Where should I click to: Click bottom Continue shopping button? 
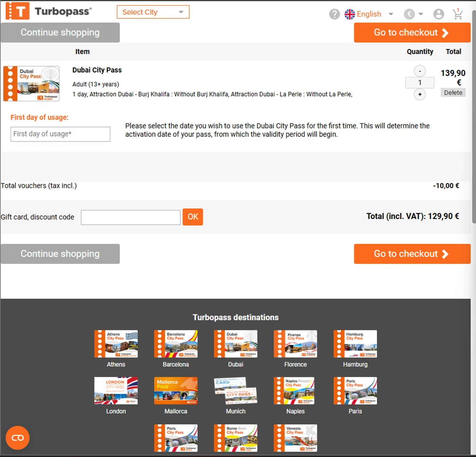[60, 254]
